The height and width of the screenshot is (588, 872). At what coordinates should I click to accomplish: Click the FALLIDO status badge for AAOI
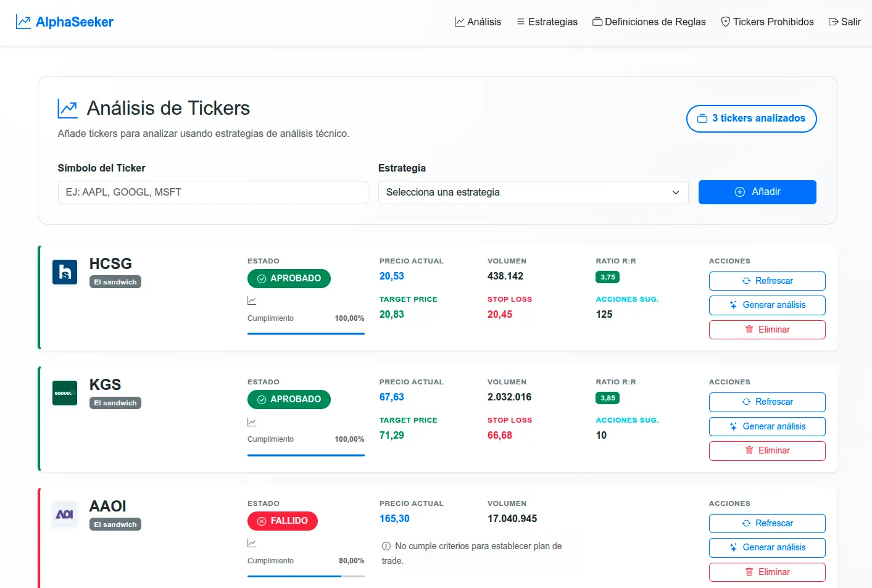[283, 521]
